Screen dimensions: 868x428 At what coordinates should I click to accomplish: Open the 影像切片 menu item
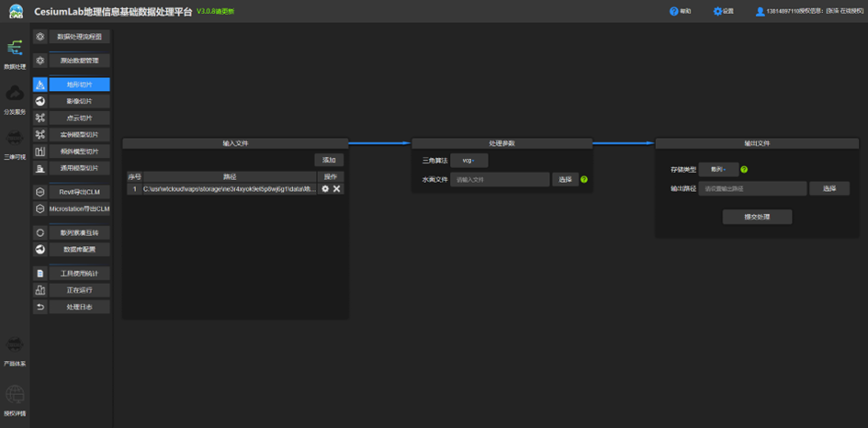80,101
